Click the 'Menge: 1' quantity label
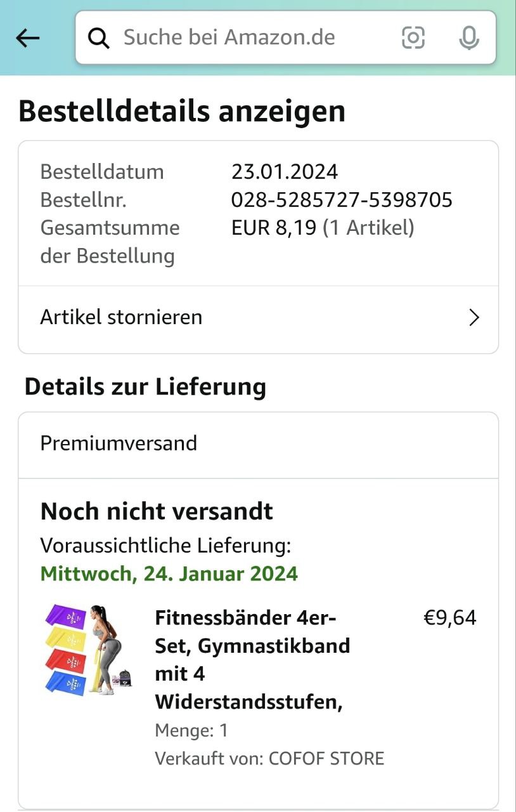 191,730
